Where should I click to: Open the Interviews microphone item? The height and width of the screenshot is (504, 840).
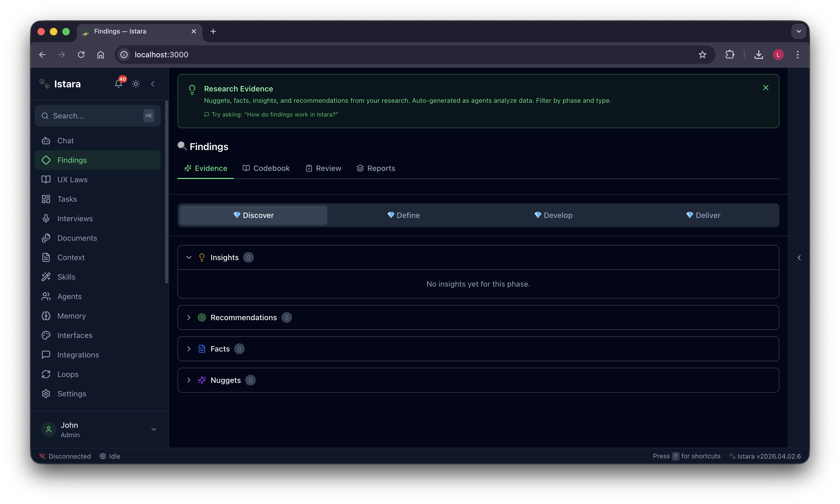[x=75, y=218]
